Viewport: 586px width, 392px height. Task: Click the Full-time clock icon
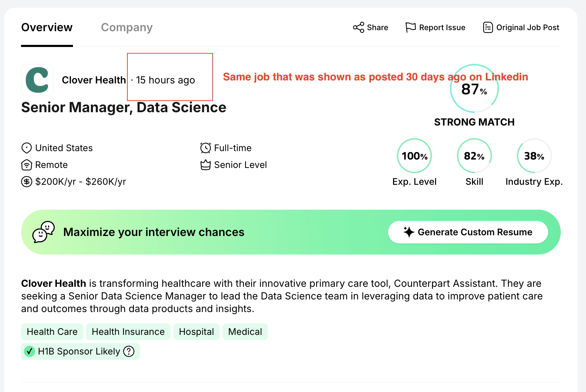tap(206, 148)
